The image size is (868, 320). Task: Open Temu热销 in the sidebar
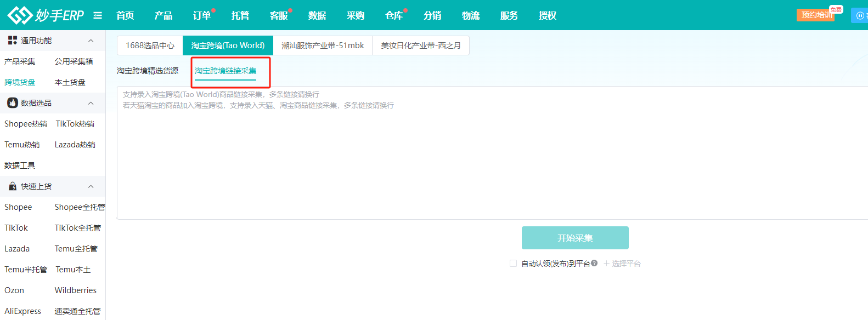point(22,145)
